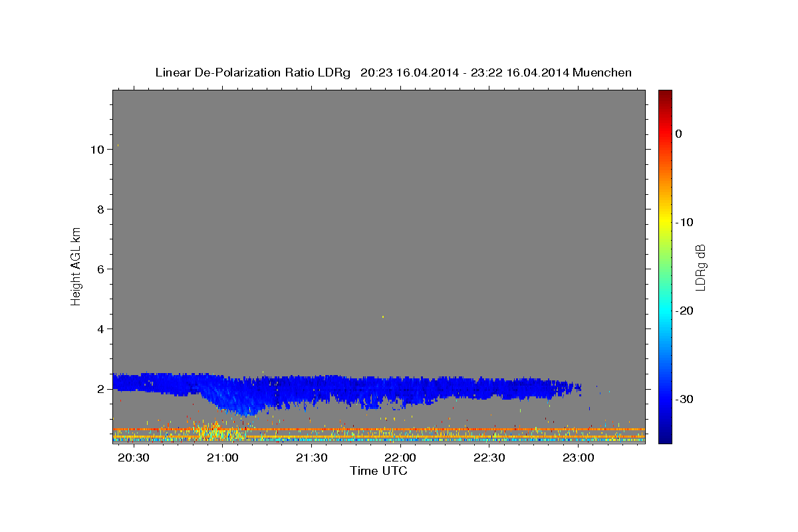798x532 pixels.
Task: Click the 'Time UTC' axis label
Action: [378, 471]
